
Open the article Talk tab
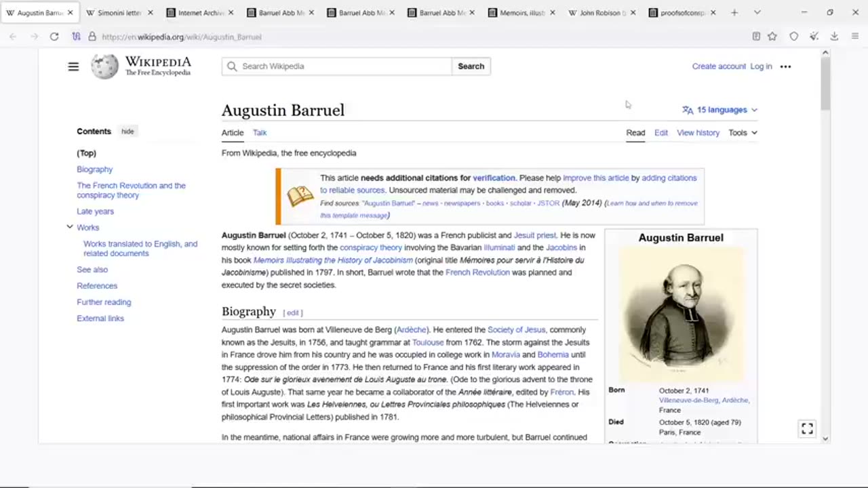260,133
